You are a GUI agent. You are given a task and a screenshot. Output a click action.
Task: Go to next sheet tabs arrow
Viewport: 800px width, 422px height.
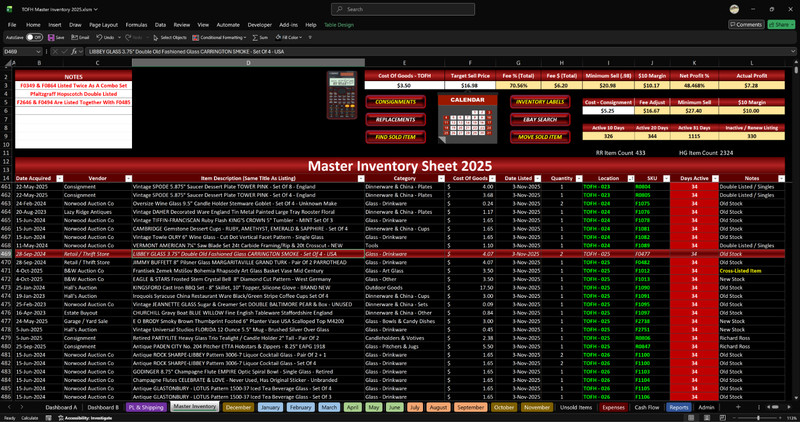pyautogui.click(x=21, y=407)
